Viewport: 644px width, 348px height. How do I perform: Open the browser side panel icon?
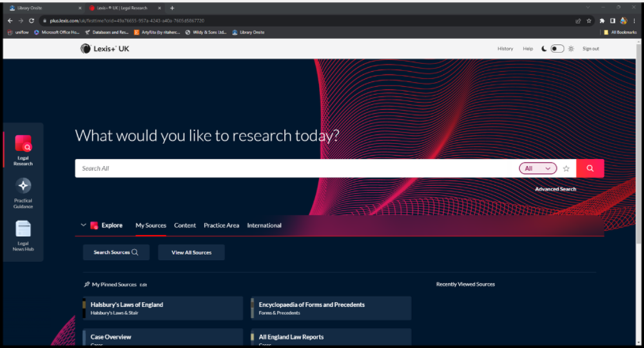(613, 20)
